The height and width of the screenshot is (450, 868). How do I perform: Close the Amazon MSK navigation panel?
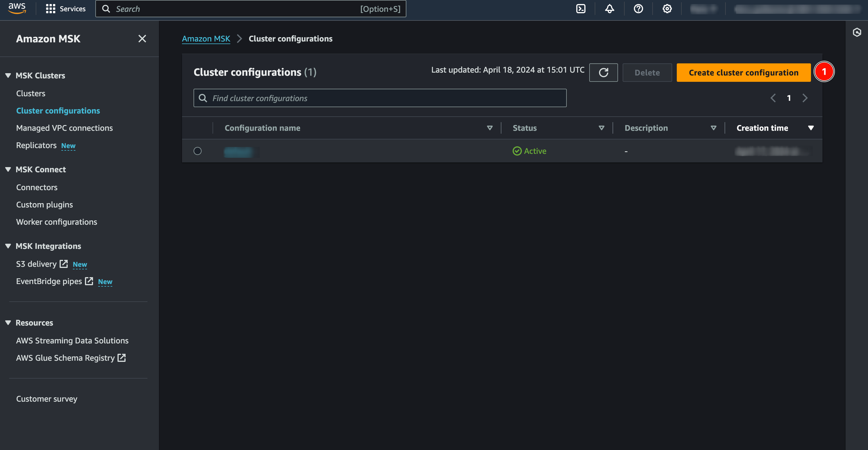[142, 39]
